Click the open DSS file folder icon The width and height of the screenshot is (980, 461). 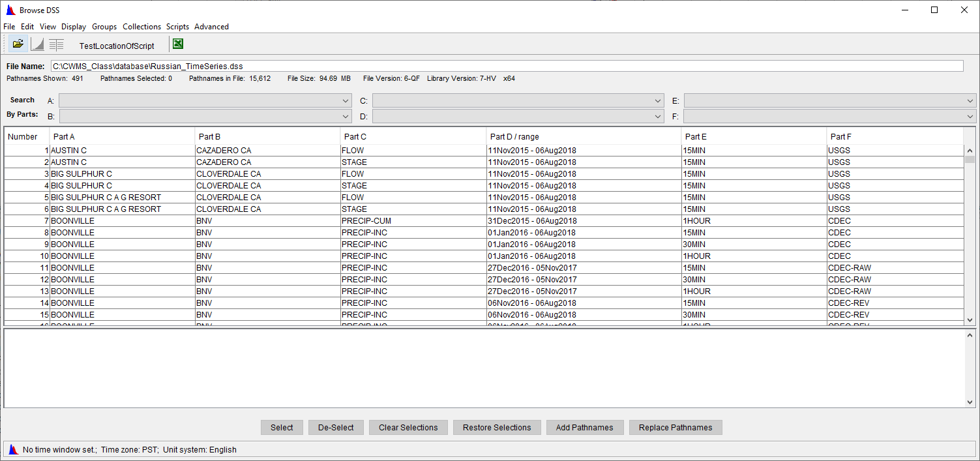pyautogui.click(x=18, y=44)
